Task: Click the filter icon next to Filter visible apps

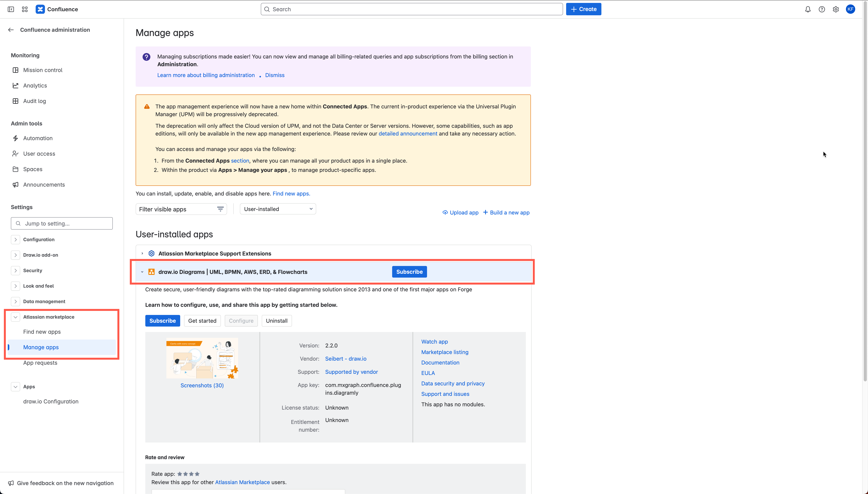Action: 220,209
